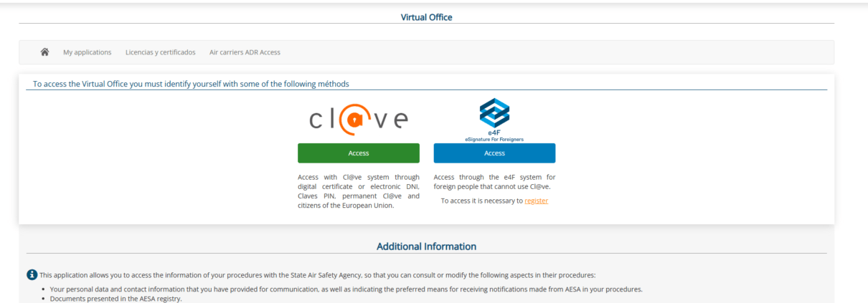This screenshot has height=303, width=868.
Task: Click the identification methods instruction heading
Action: tap(191, 84)
